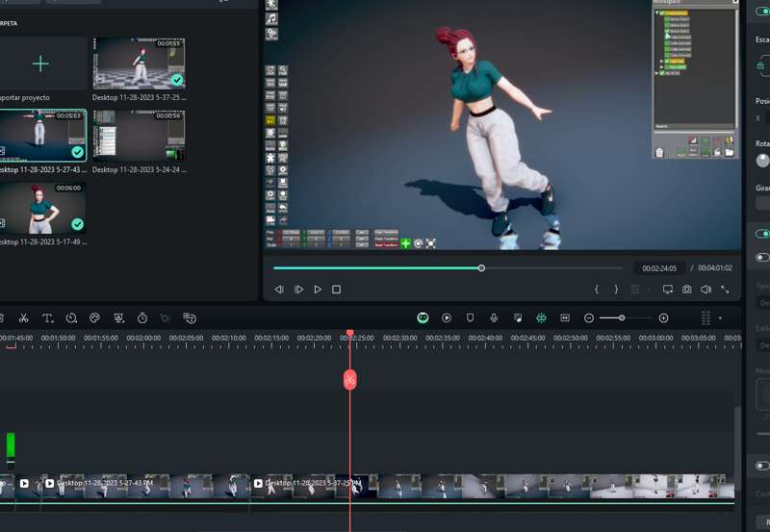The width and height of the screenshot is (770, 532).
Task: Click the preview progress slider handle
Action: (481, 268)
